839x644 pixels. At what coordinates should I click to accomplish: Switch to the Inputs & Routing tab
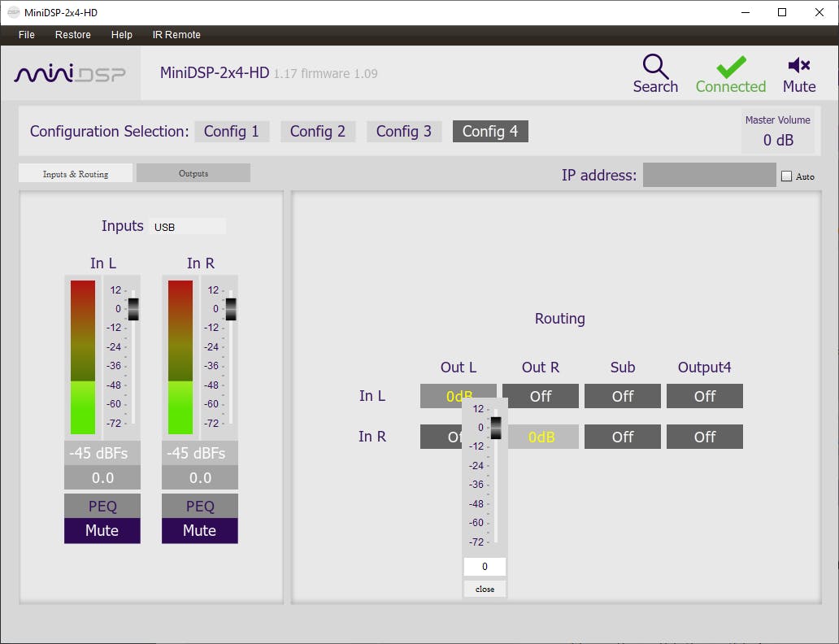[76, 173]
